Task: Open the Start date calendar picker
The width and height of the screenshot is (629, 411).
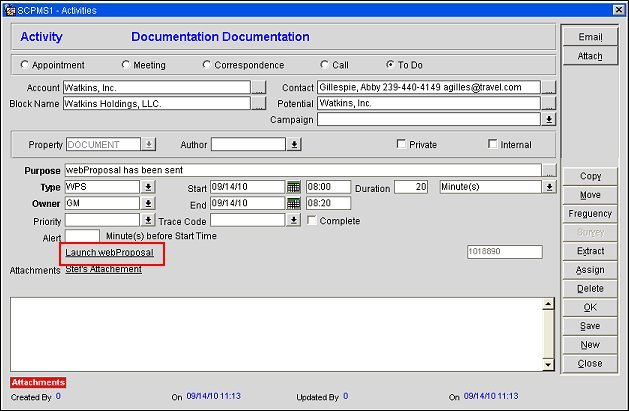Action: tap(294, 187)
